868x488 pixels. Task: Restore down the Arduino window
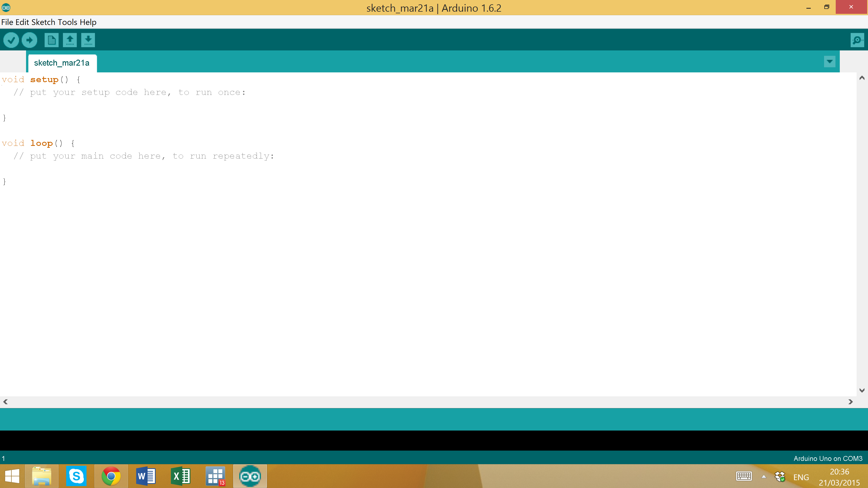[x=826, y=7]
